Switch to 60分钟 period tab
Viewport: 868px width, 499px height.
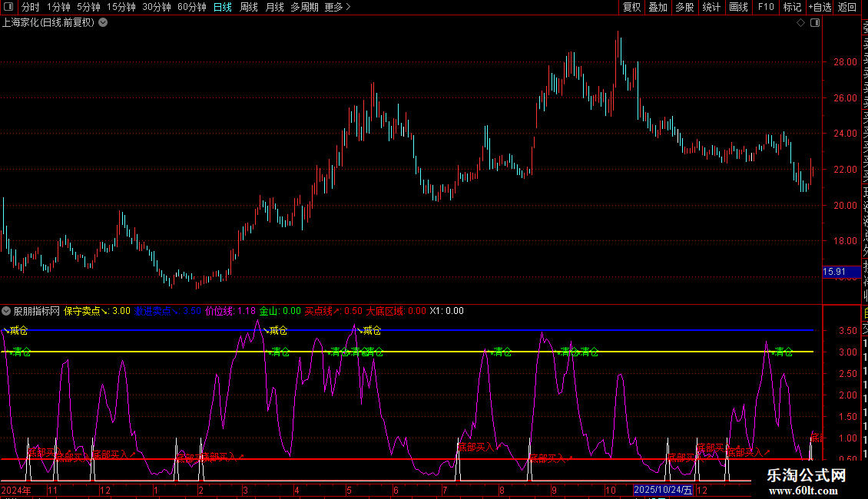coord(192,7)
